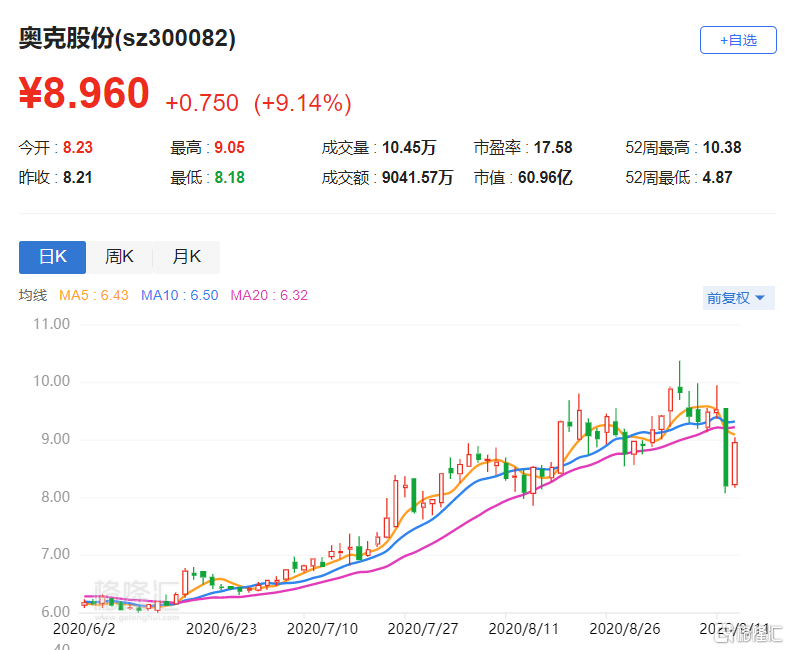Click the 52-week low value 4.87

click(x=718, y=178)
